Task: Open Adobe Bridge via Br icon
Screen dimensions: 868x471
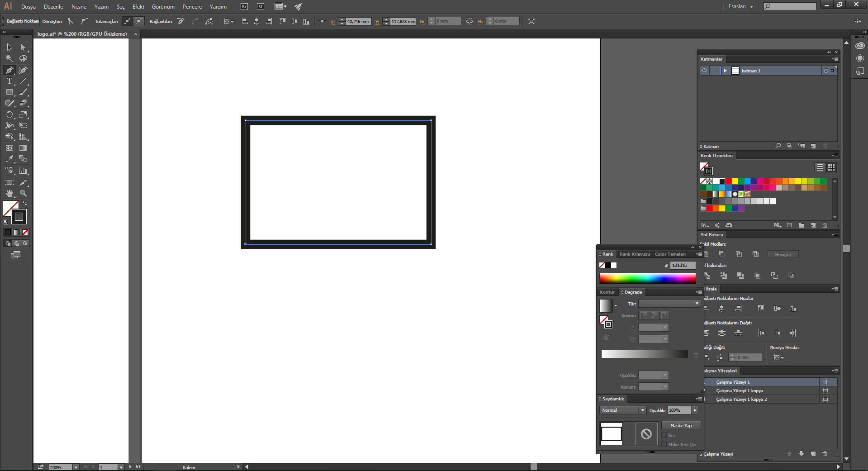Action: coord(244,6)
